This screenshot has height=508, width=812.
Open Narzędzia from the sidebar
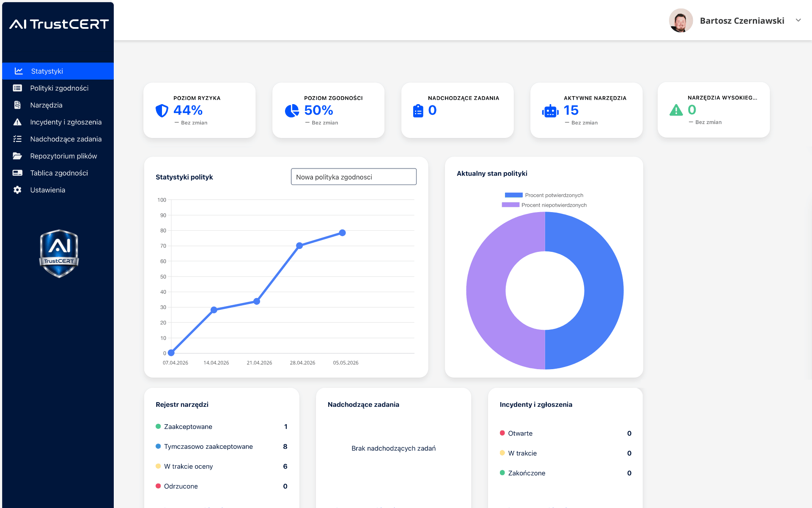[x=58, y=105]
